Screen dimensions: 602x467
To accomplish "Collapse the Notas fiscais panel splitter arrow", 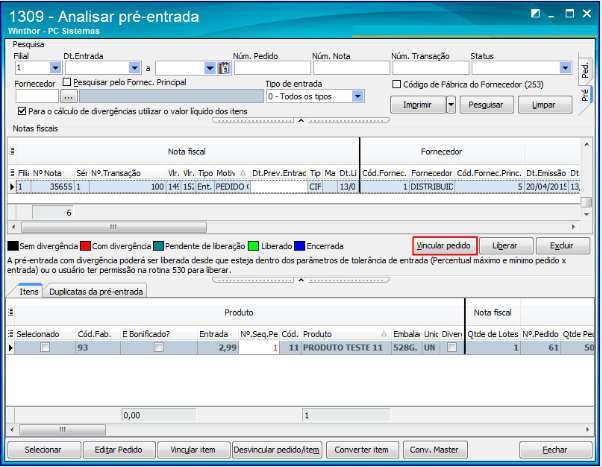I will (301, 280).
